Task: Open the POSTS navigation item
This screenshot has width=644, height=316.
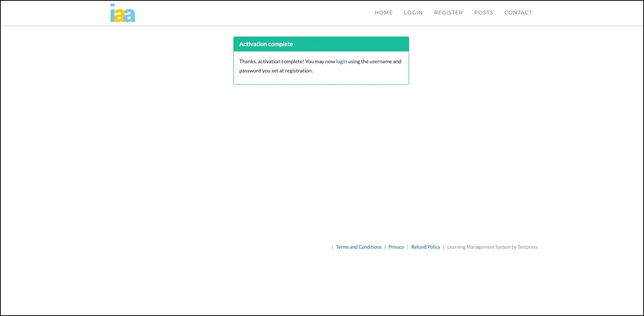Action: [483, 13]
